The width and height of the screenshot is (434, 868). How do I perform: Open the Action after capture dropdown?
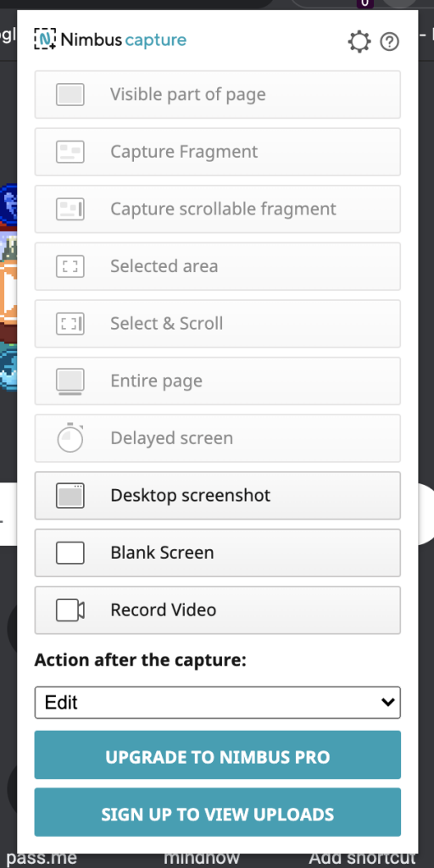coord(218,703)
